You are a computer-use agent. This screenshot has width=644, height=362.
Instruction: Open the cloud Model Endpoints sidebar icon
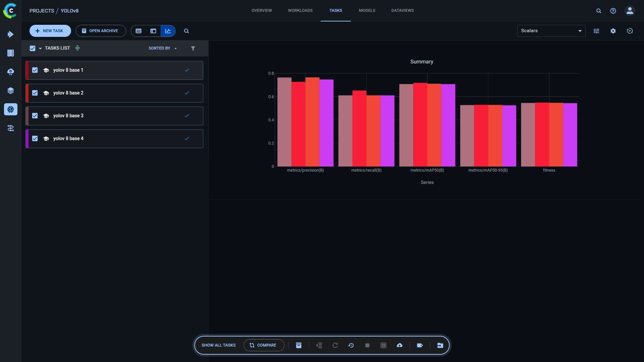(x=10, y=72)
